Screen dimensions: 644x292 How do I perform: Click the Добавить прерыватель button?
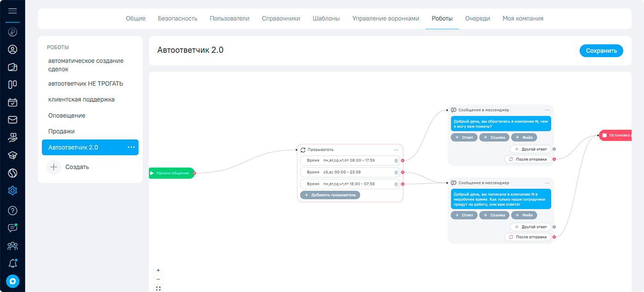(x=330, y=195)
